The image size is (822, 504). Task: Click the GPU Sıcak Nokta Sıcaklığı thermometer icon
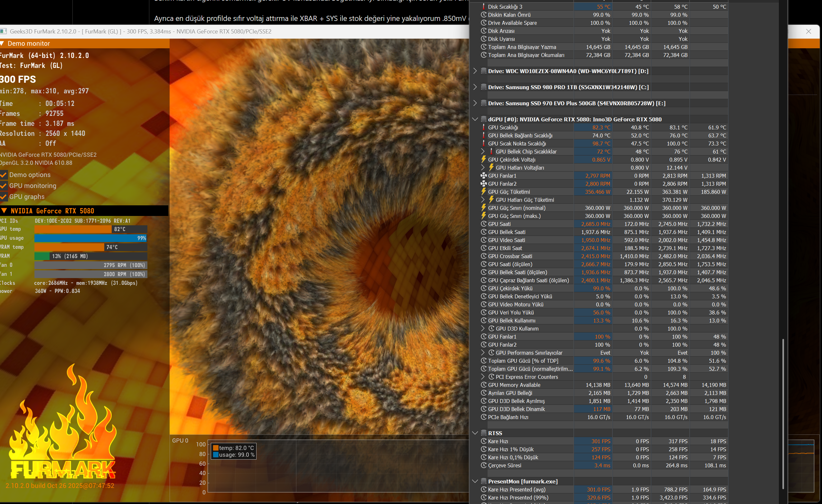point(483,143)
